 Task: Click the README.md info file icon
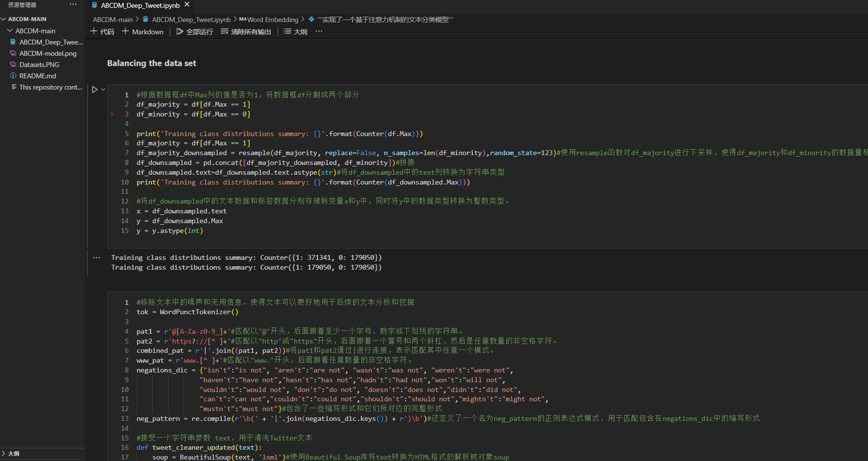[x=13, y=76]
